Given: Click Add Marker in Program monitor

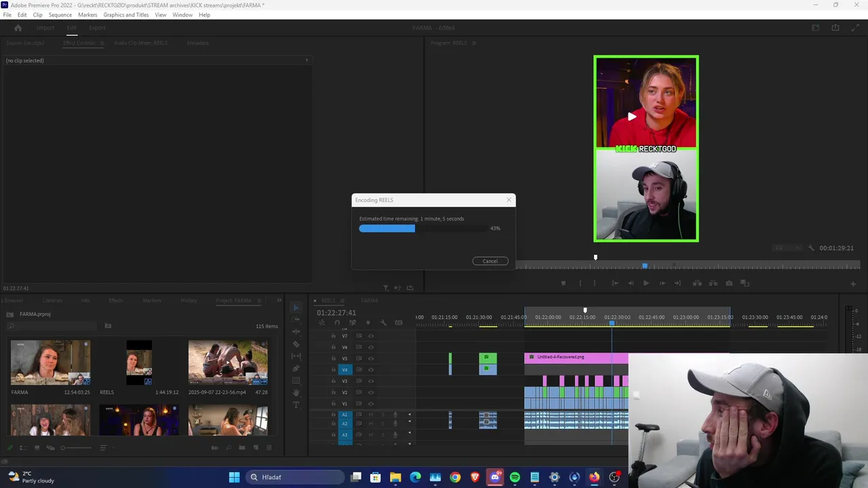Looking at the screenshot, I should click(564, 283).
